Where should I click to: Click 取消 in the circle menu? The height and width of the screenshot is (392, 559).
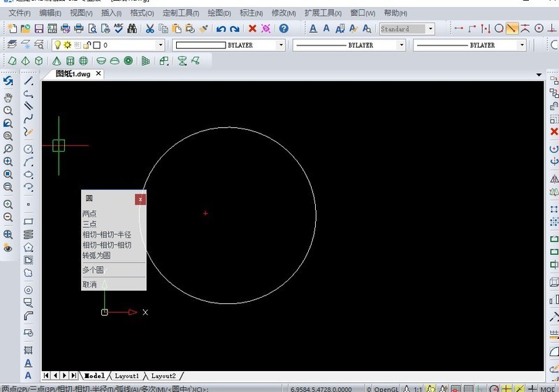tap(89, 284)
